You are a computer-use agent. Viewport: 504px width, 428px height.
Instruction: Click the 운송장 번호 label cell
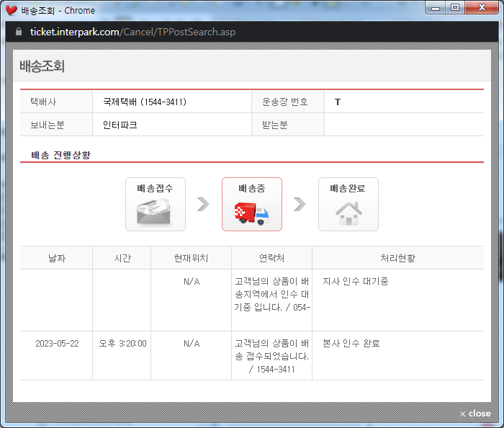(x=288, y=102)
